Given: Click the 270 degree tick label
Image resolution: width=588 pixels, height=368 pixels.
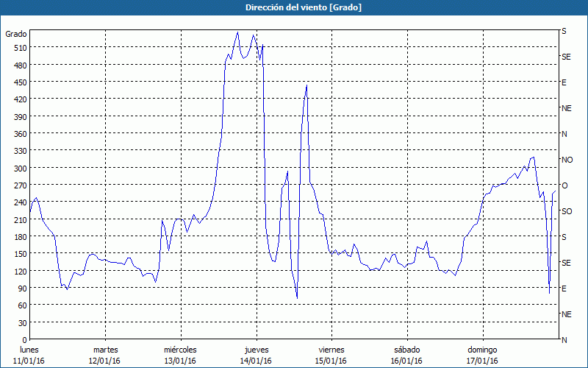Looking at the screenshot, I should click(x=18, y=185).
